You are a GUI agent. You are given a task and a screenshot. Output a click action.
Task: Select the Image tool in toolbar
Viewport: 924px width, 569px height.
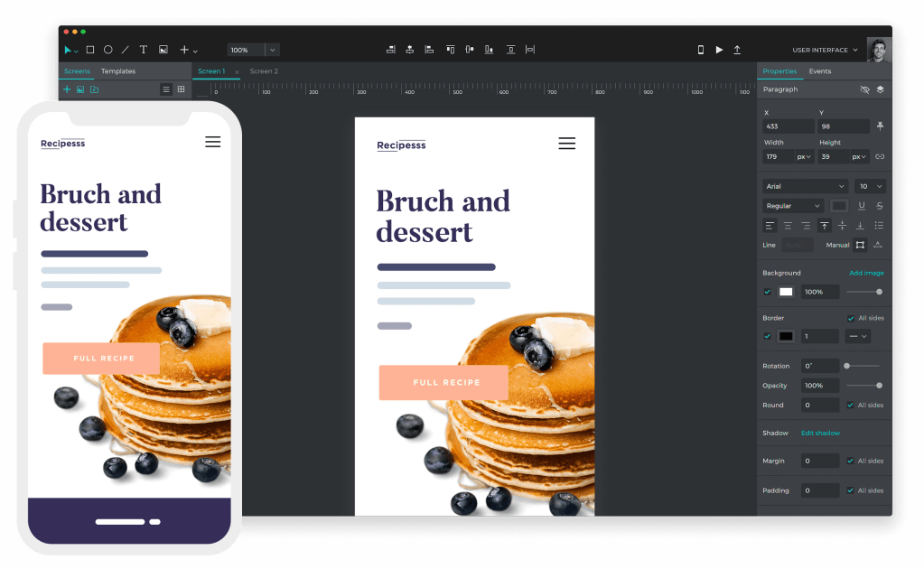coord(163,50)
